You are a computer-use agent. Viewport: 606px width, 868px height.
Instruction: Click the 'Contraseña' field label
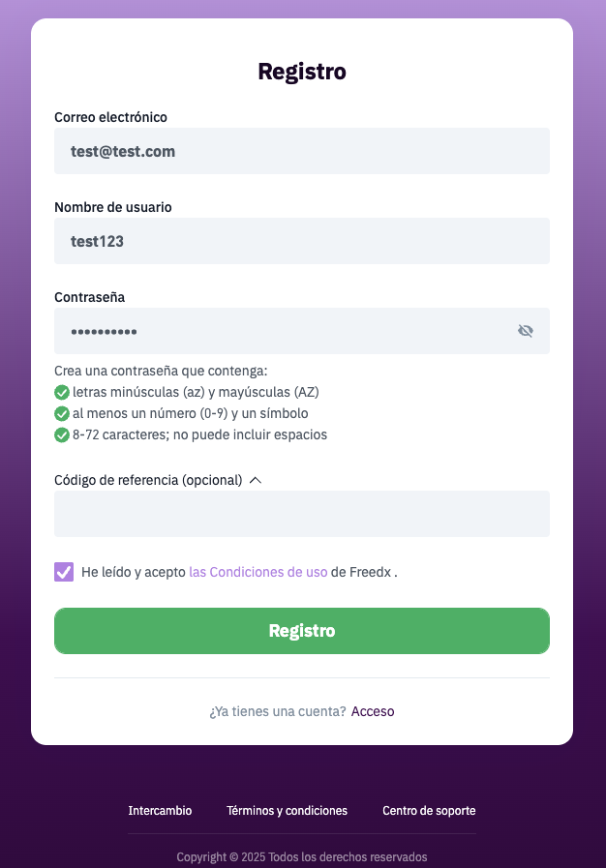click(89, 297)
